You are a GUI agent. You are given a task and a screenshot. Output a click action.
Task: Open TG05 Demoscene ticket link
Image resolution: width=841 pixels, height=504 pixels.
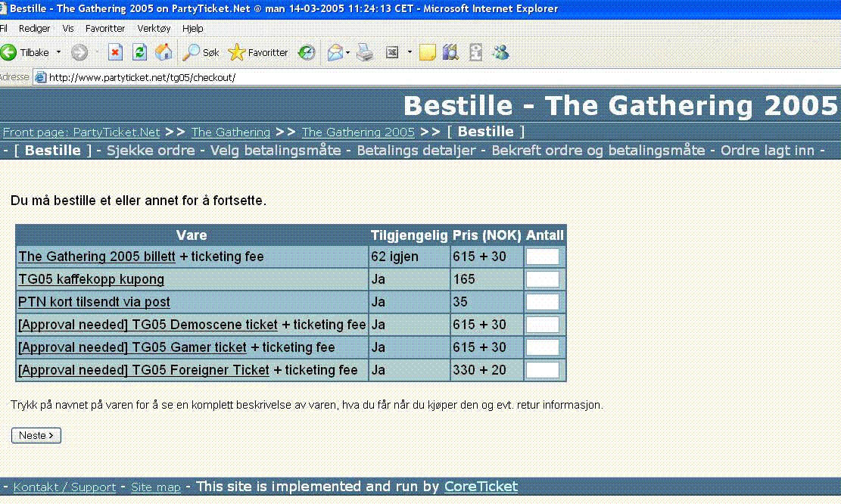pos(148,325)
